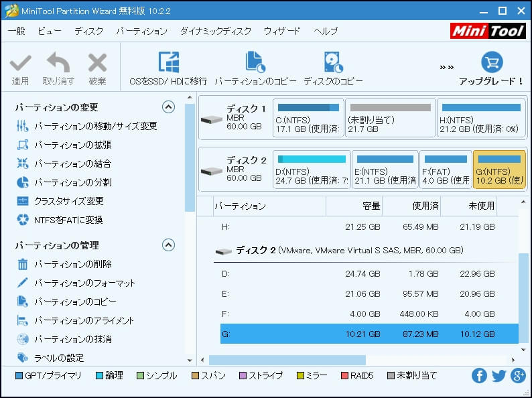
Task: Select the highlighted G: row
Action: tap(369, 334)
